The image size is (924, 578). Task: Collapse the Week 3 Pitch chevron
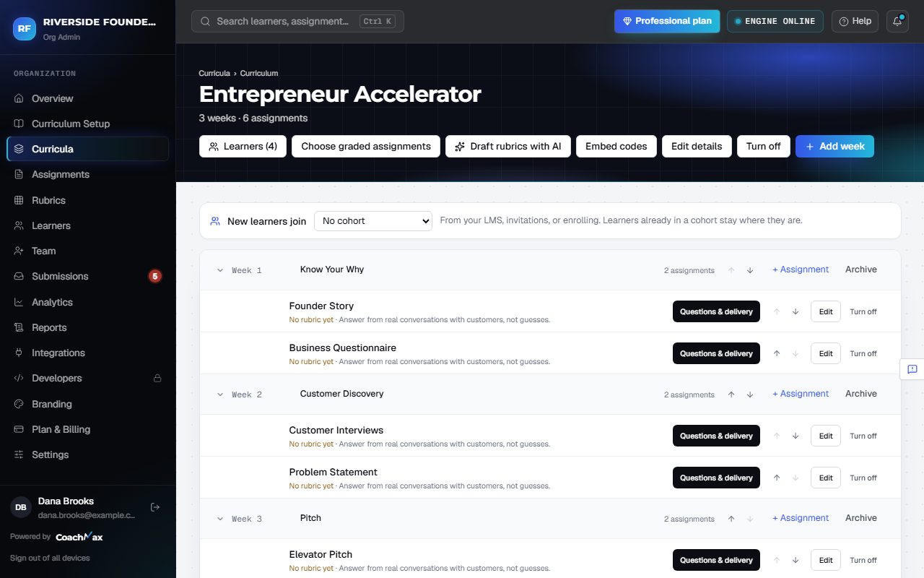click(x=220, y=519)
